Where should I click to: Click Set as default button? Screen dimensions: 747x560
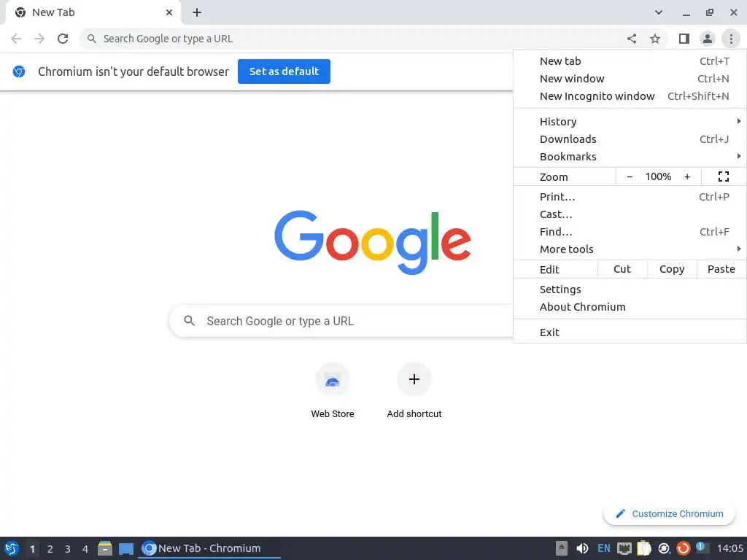pos(284,71)
